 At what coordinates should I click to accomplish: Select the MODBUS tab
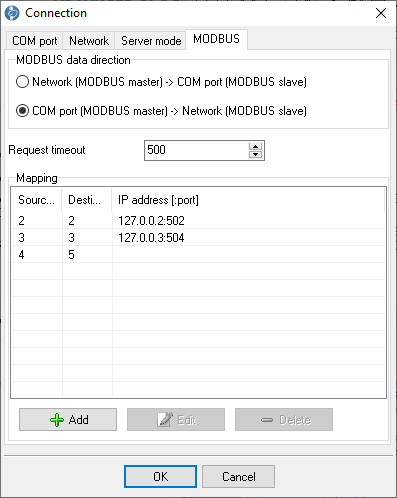tap(216, 39)
